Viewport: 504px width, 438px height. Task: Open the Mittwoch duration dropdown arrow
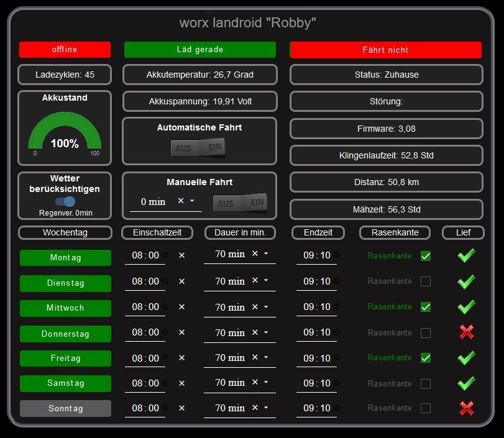266,307
